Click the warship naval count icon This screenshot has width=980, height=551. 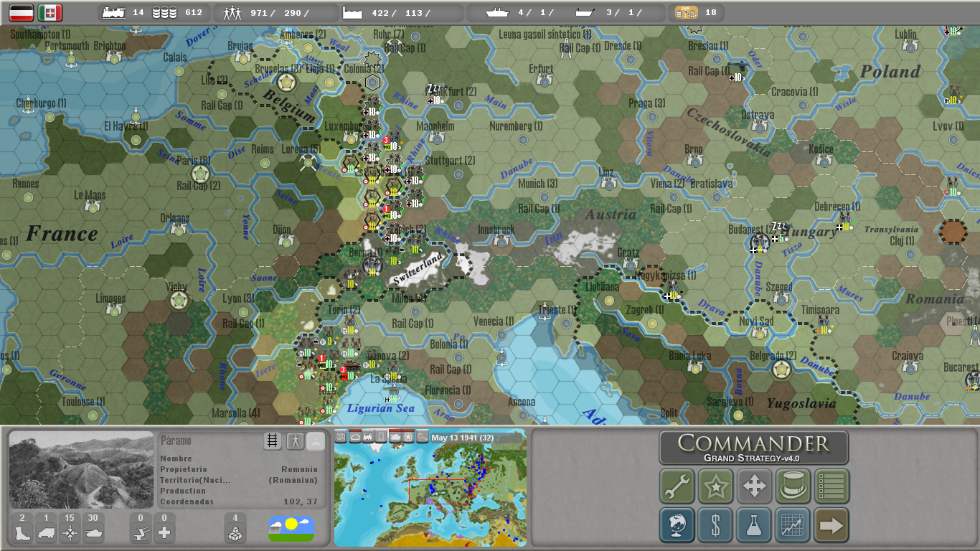tap(498, 12)
